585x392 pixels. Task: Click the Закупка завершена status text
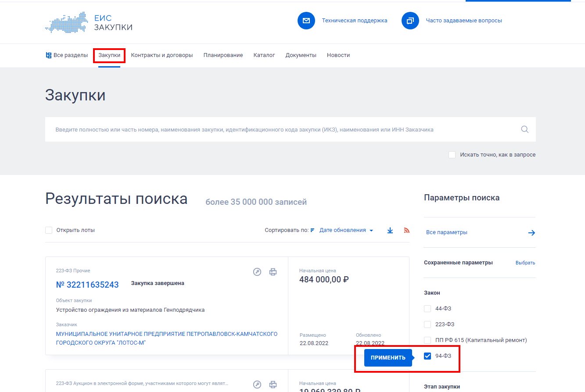coord(158,283)
